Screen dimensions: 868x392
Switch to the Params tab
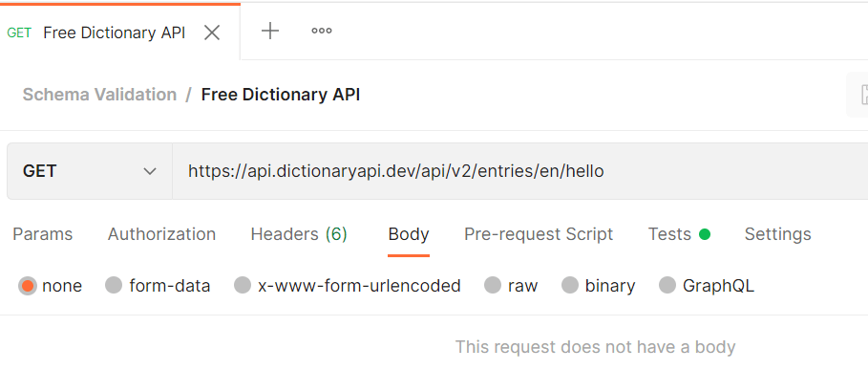pos(42,234)
